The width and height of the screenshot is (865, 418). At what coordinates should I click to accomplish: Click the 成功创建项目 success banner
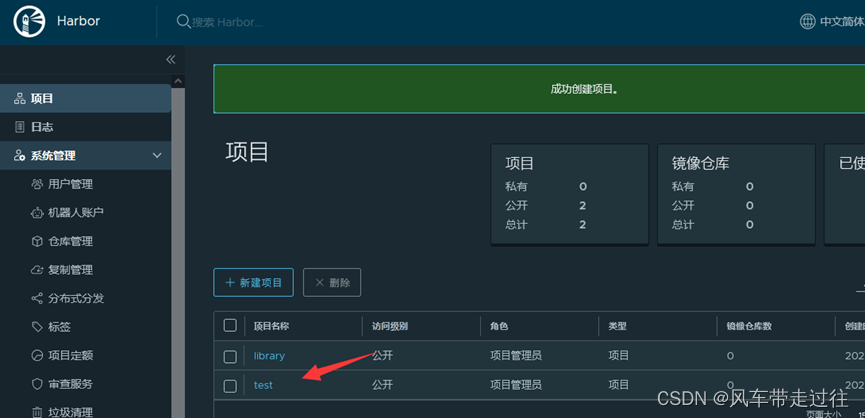click(539, 89)
